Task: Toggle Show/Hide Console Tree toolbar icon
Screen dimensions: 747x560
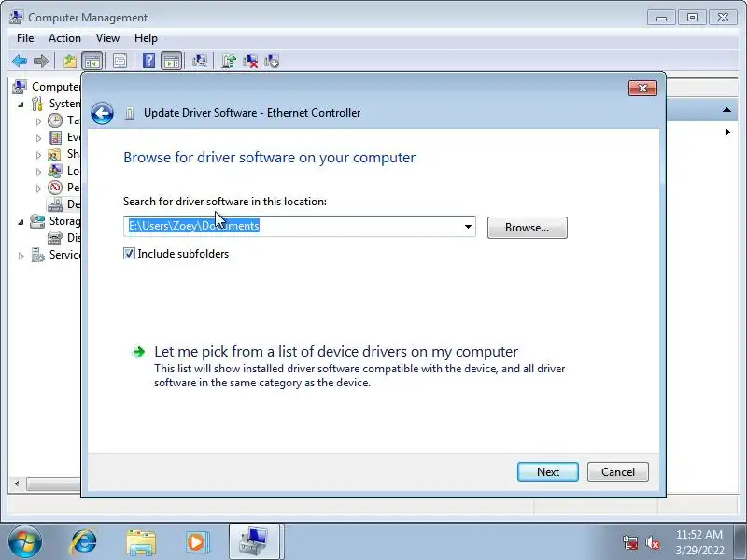Action: [92, 61]
